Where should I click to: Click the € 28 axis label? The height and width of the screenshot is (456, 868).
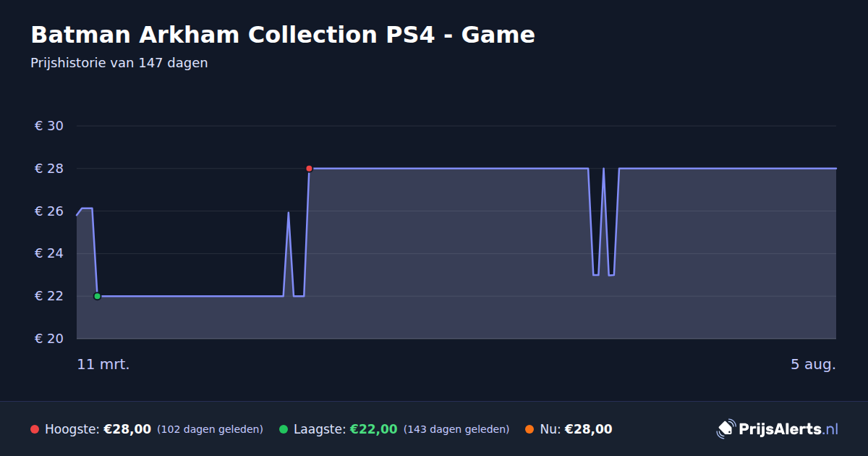click(49, 169)
